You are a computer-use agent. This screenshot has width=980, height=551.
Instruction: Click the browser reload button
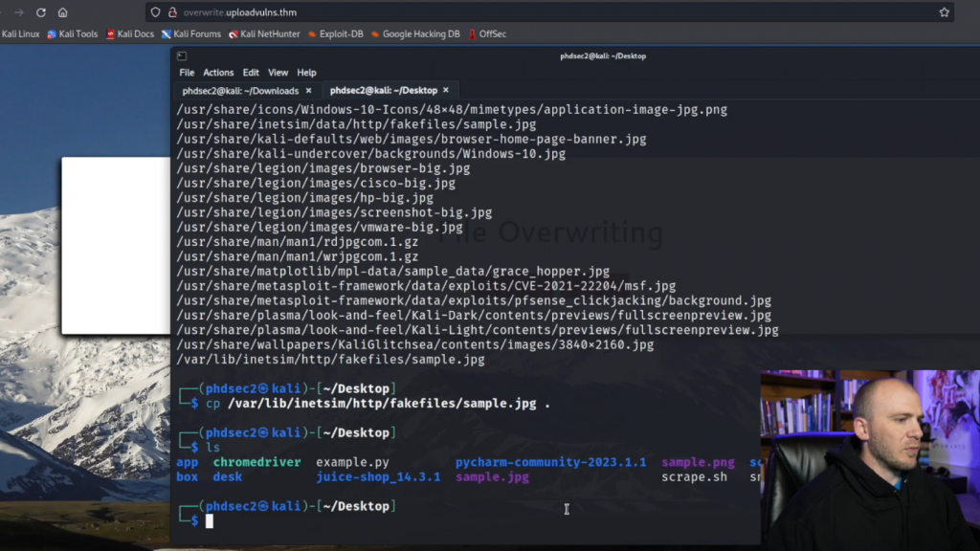point(40,12)
